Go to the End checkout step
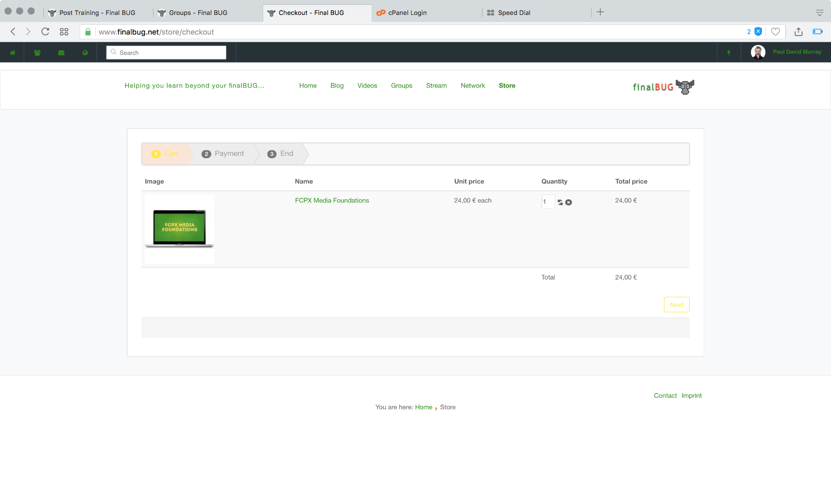Viewport: 831px width, 504px height. [280, 154]
